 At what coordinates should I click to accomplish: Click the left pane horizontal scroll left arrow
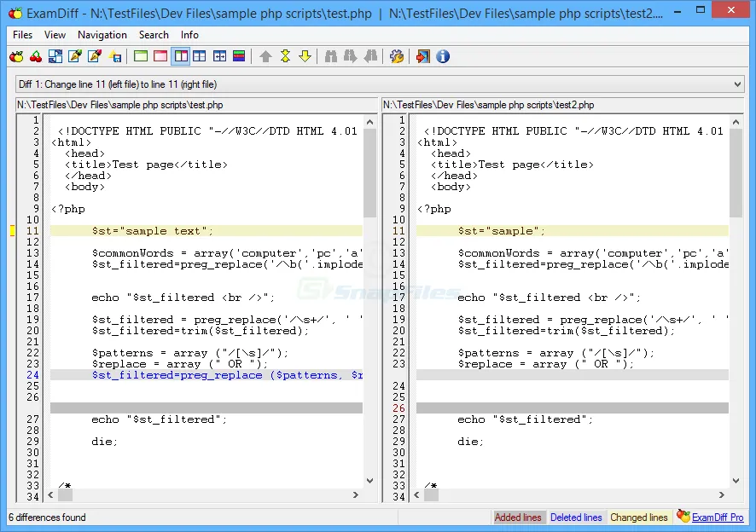(50, 494)
